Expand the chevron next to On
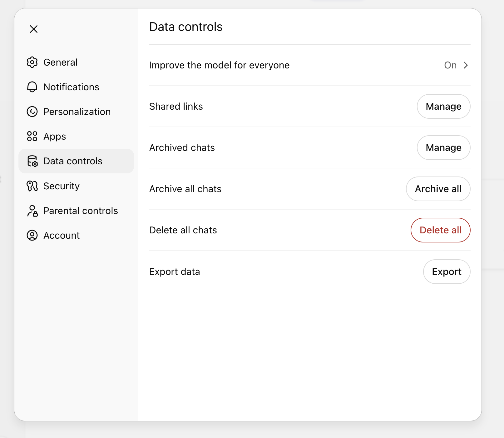The height and width of the screenshot is (438, 504). (466, 65)
